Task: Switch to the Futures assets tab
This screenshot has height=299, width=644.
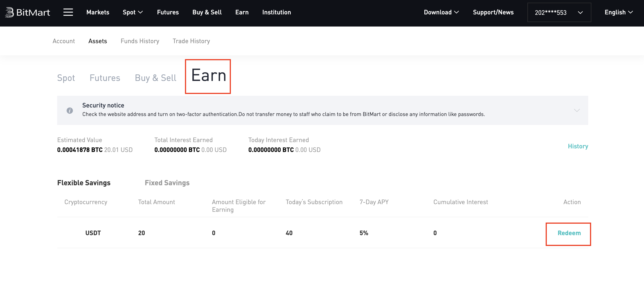Action: [105, 78]
